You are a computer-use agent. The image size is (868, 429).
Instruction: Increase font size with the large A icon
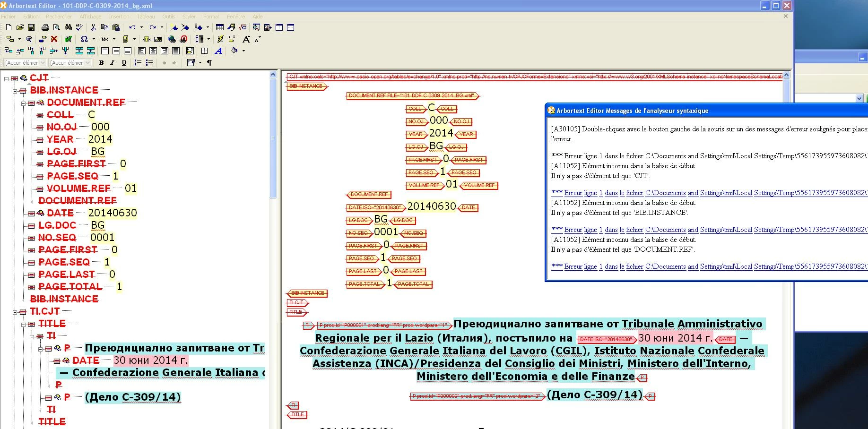point(246,39)
